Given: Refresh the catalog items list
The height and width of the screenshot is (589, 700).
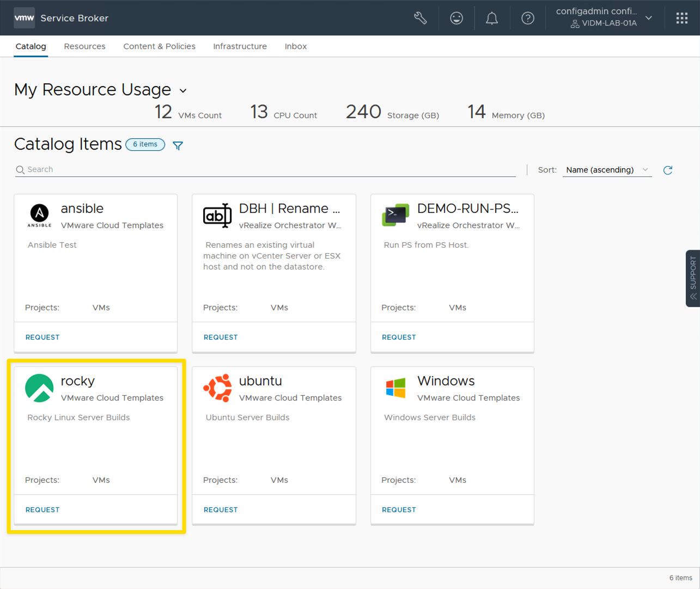Looking at the screenshot, I should [x=668, y=170].
